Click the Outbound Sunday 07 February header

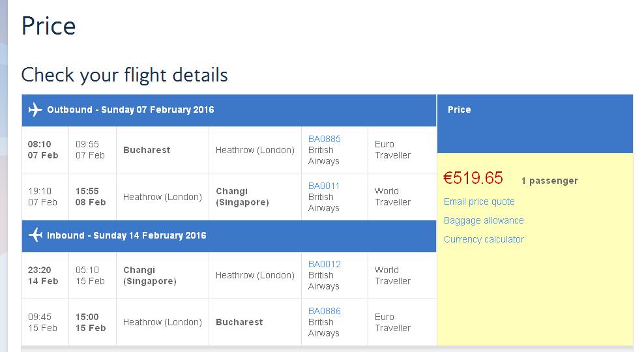tap(229, 110)
